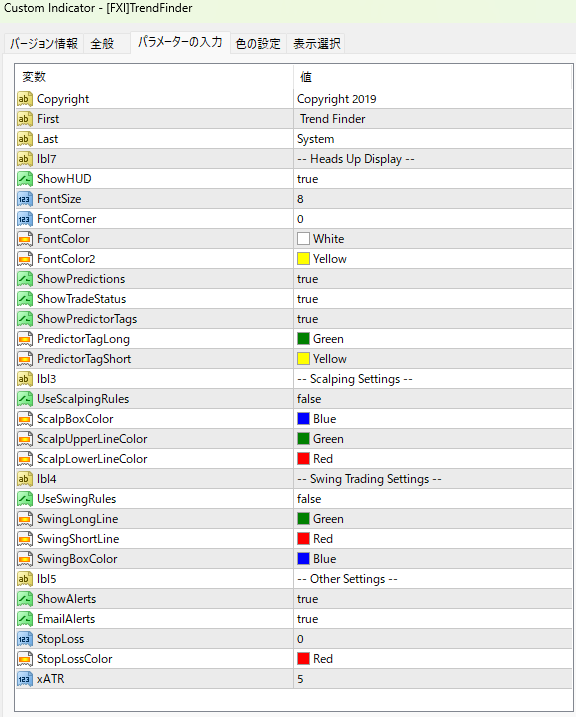Viewport: 576px width, 717px height.
Task: Toggle the UseScalpingRules false value
Action: click(x=432, y=399)
